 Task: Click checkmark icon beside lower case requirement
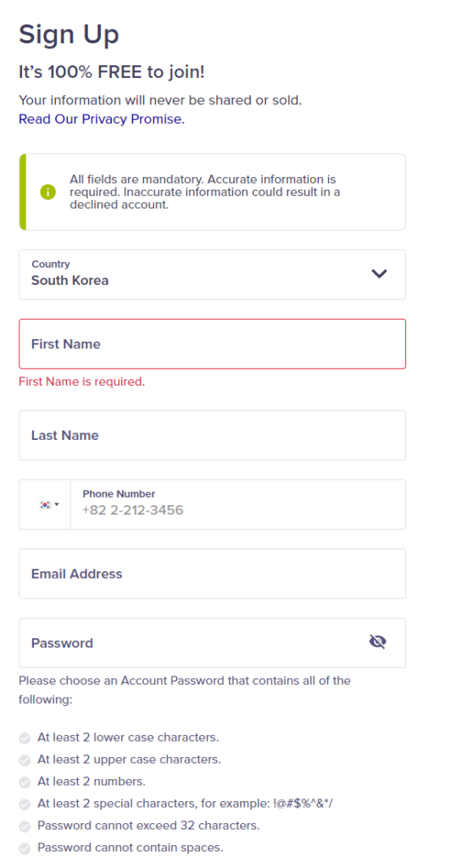[x=25, y=738]
